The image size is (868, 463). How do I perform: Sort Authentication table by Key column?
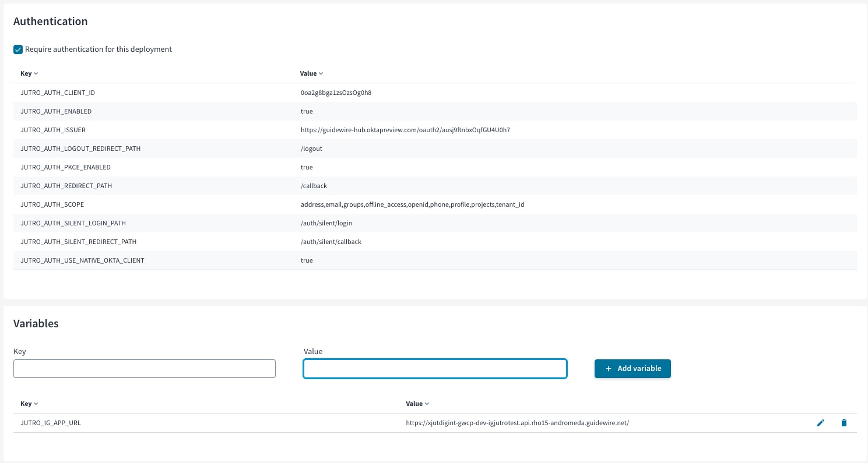coord(29,73)
